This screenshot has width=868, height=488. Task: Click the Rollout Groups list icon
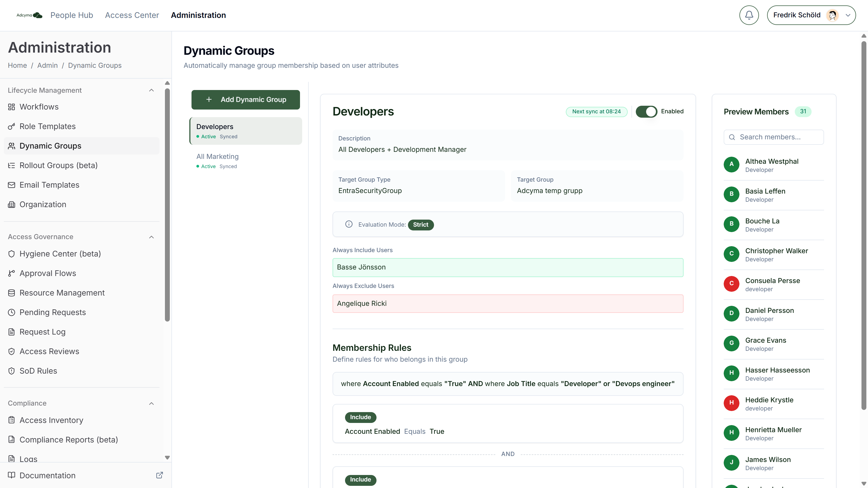[x=11, y=165]
